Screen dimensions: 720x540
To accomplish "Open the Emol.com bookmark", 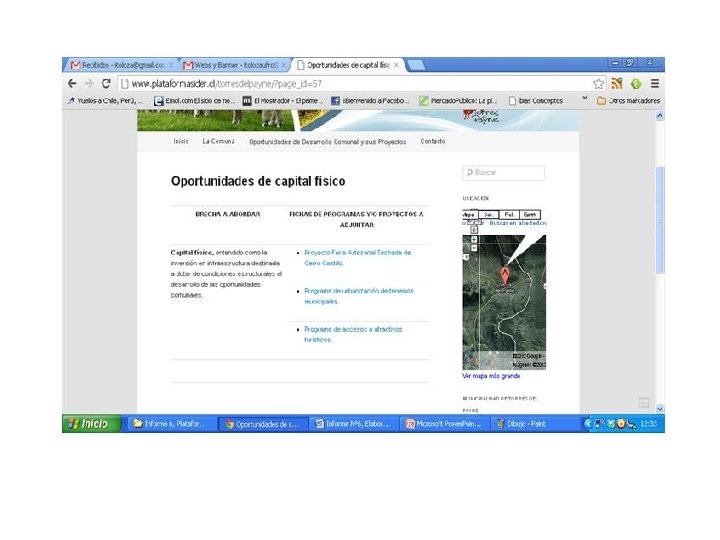I will (195, 101).
